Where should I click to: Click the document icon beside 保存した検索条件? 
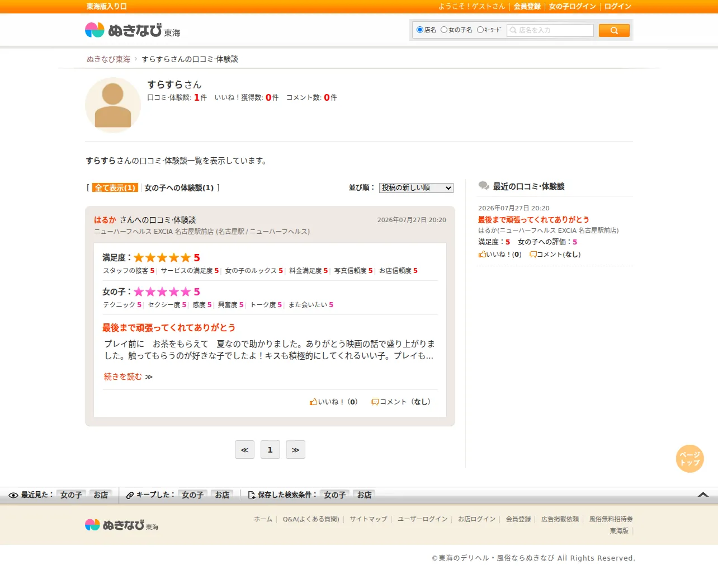[252, 495]
